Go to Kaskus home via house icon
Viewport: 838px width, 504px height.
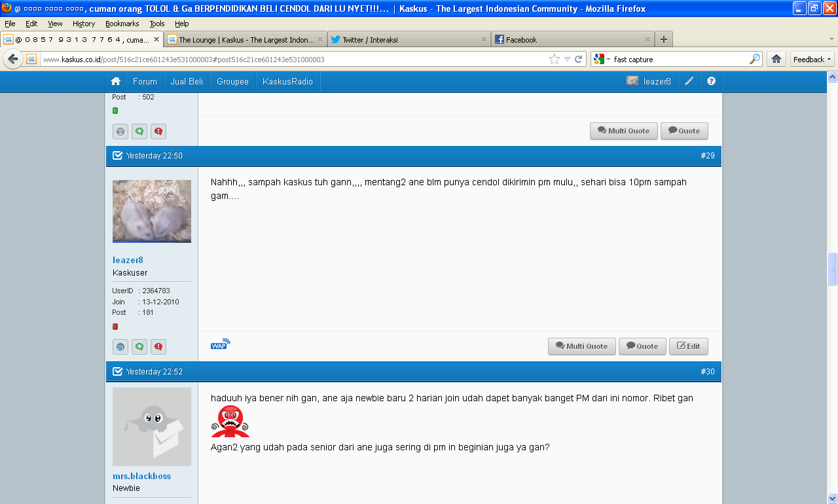pos(116,81)
